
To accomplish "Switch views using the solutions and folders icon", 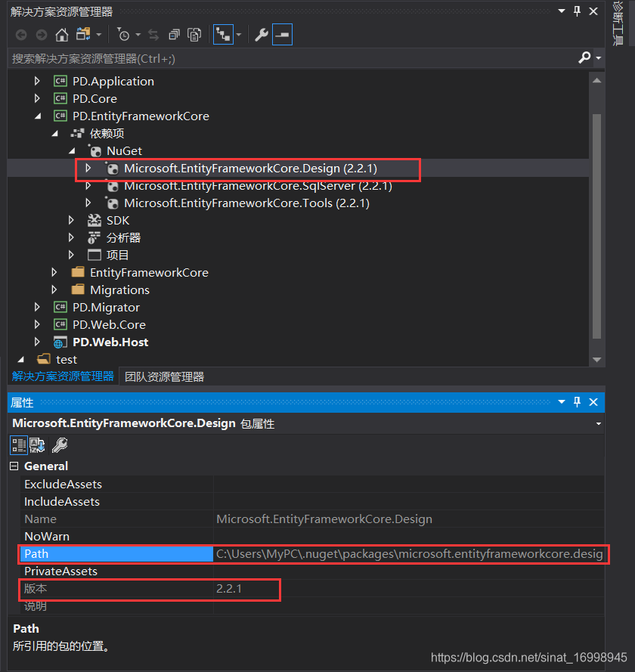I will pos(84,34).
